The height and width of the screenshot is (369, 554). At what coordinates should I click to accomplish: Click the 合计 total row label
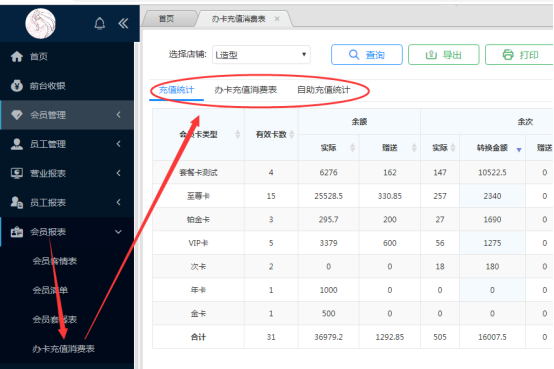pyautogui.click(x=198, y=337)
